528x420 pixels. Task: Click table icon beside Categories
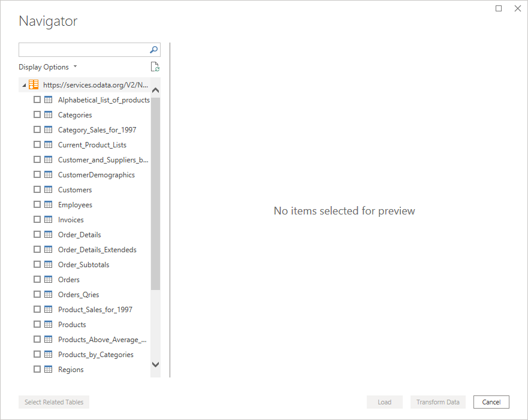point(49,115)
